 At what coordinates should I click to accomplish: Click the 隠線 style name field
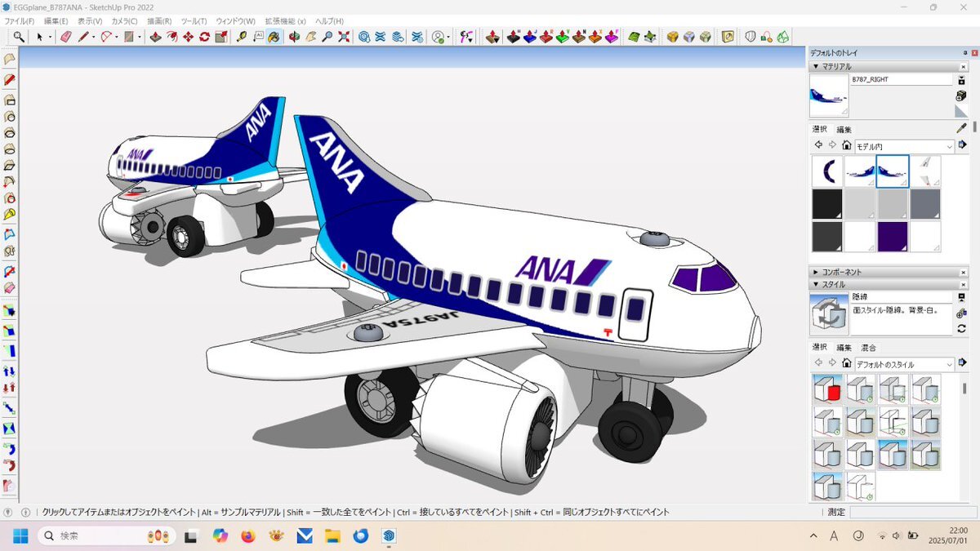901,297
